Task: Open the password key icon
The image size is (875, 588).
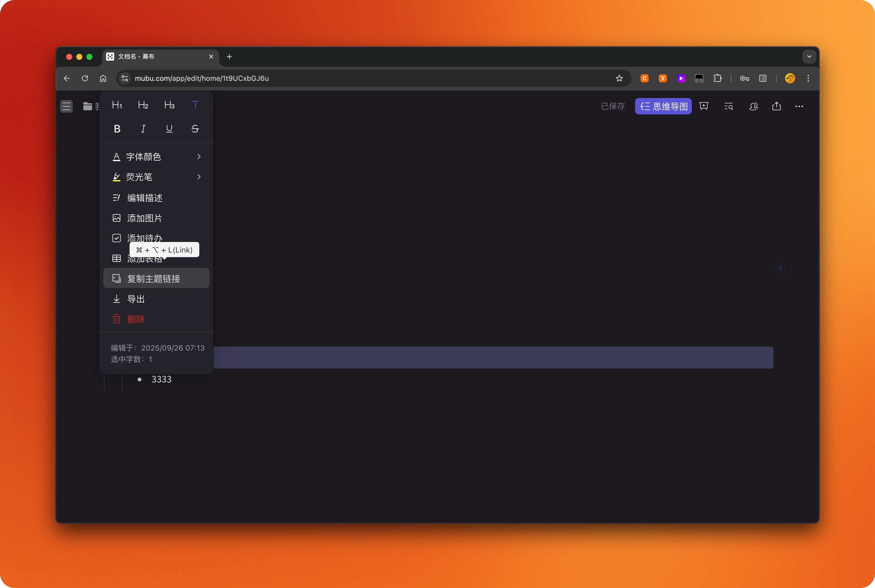Action: pos(744,78)
